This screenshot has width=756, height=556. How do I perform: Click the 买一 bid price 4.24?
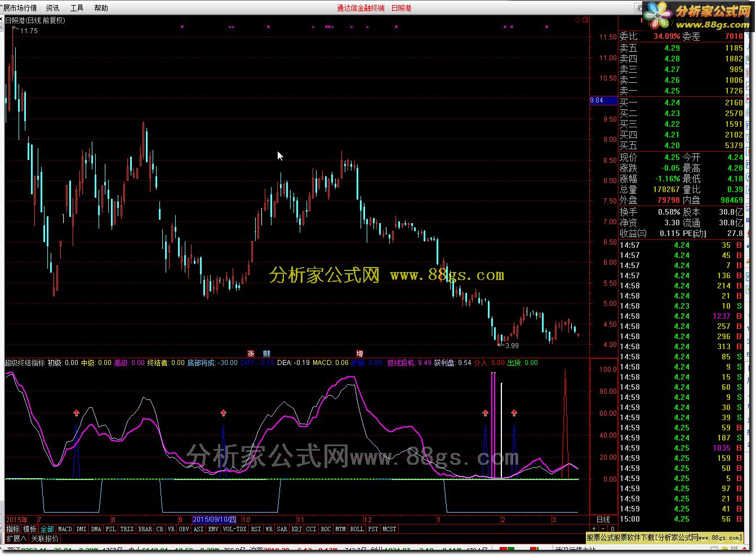click(x=672, y=103)
